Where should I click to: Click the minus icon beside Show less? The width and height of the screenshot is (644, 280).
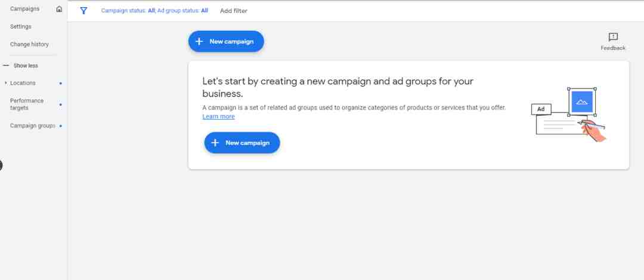pos(6,66)
